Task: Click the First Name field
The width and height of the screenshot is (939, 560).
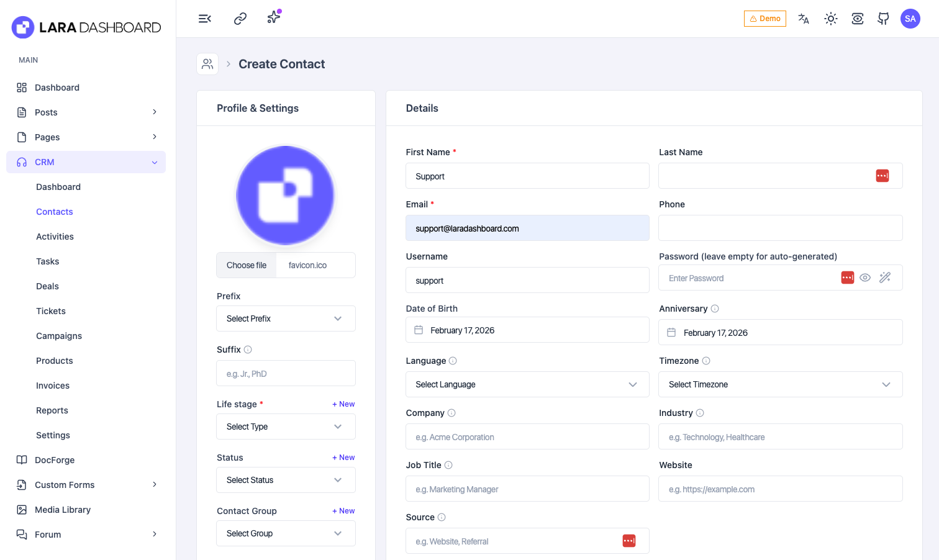Action: click(x=527, y=176)
